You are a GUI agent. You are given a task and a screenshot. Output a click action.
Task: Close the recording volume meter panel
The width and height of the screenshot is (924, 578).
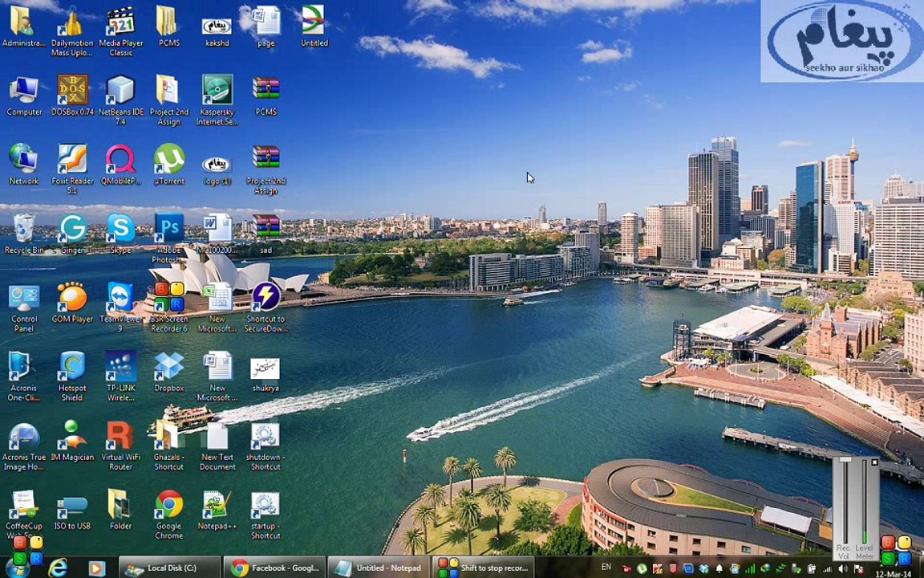pos(874,462)
